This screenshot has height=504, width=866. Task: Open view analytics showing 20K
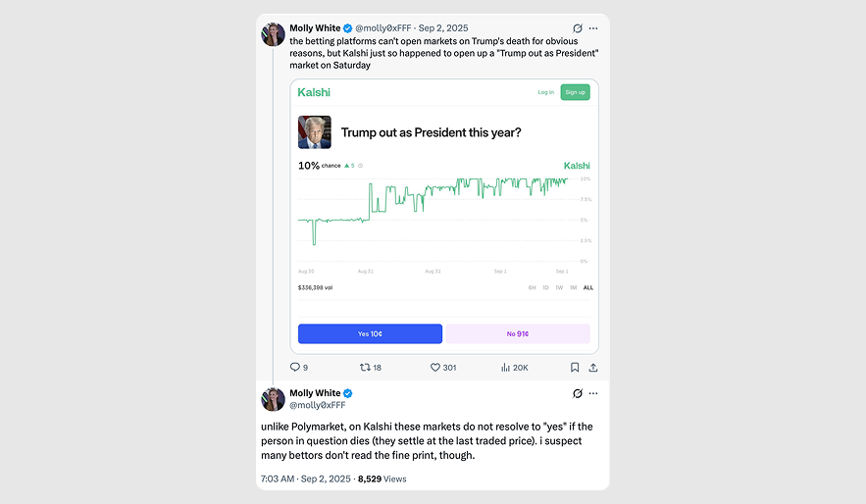(506, 368)
